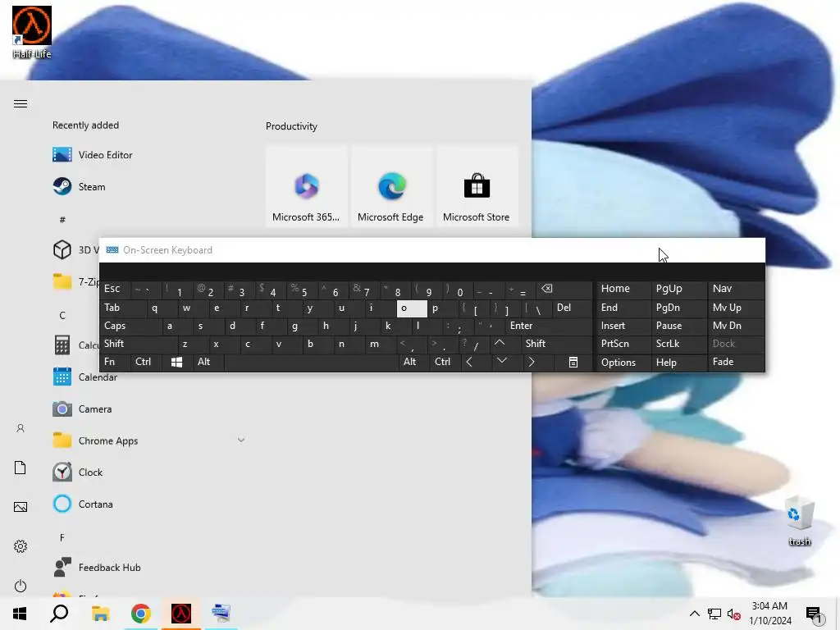Toggle the left Alt key

(x=208, y=362)
